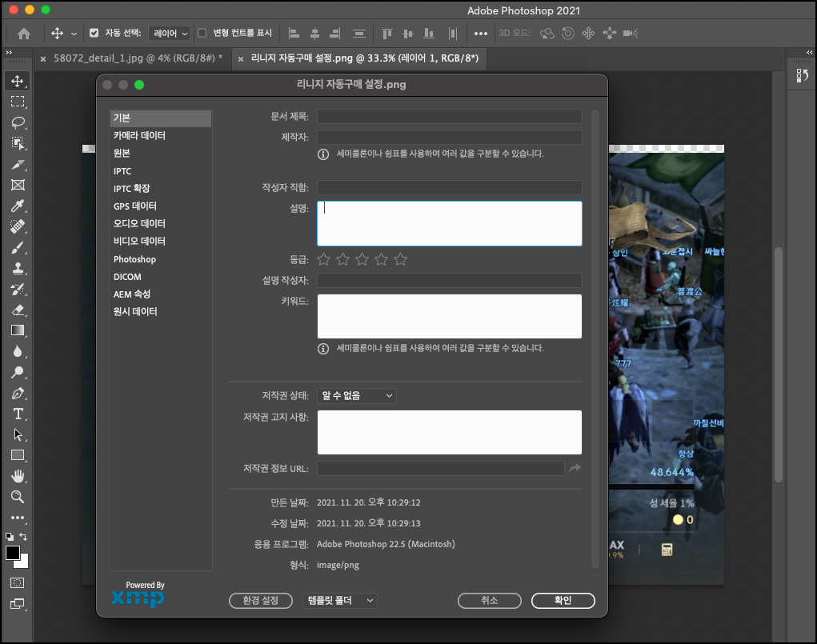Click Align top edges icon
Screen dimensions: 817x644
pos(386,34)
